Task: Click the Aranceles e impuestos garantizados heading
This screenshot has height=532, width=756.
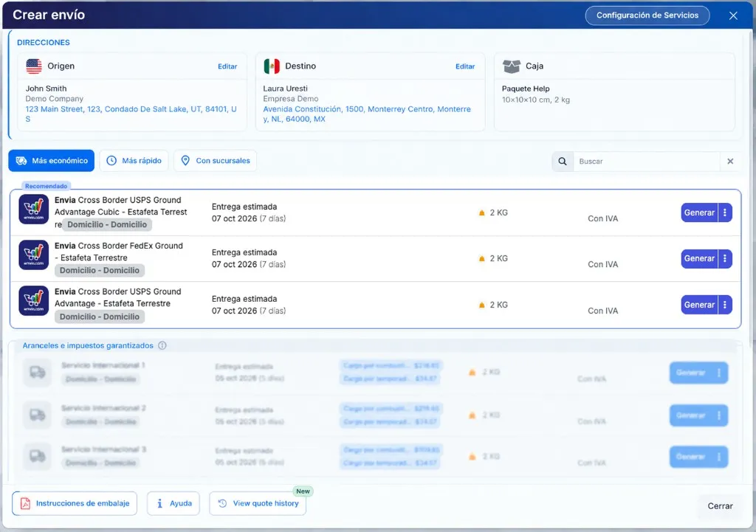Action: [x=88, y=345]
